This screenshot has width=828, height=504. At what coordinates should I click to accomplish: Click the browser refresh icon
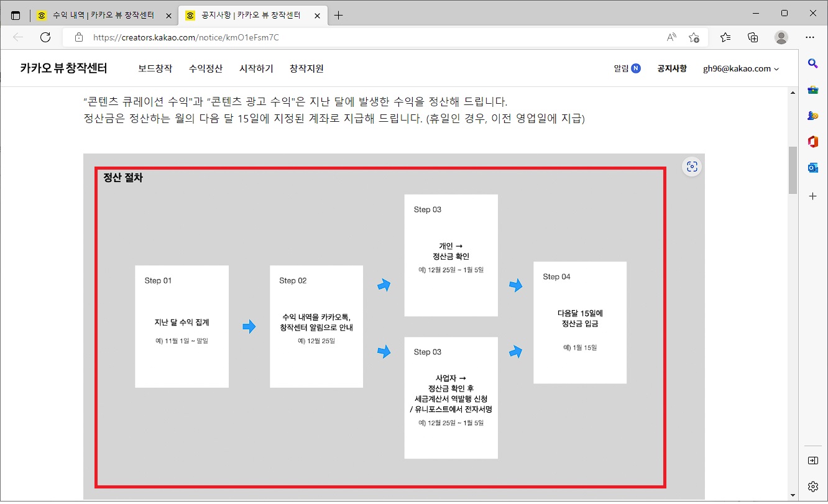point(45,37)
